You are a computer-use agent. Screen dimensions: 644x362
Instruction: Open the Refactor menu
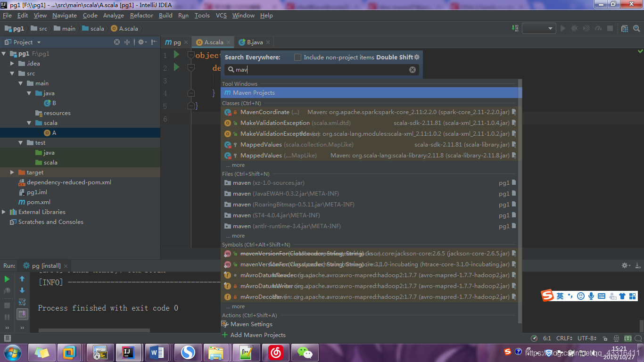coord(141,16)
